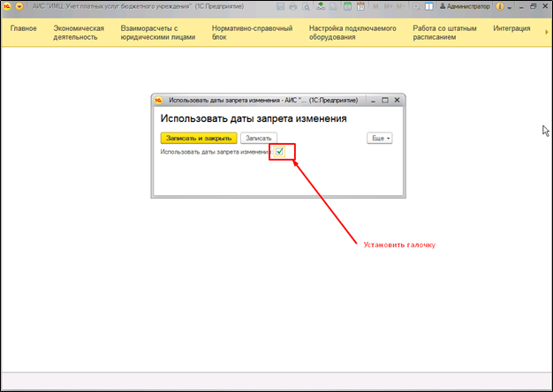Click the split window panels icon
The image size is (553, 392).
[x=428, y=6]
